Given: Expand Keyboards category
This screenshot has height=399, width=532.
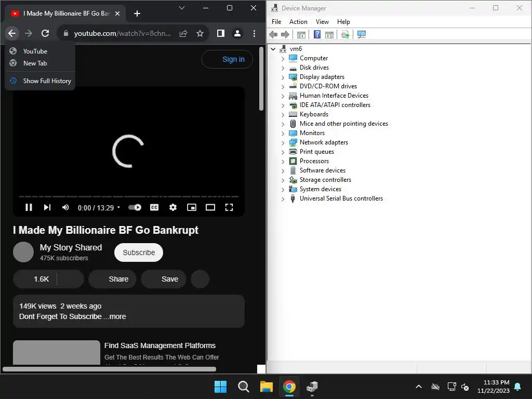Looking at the screenshot, I should pyautogui.click(x=283, y=115).
